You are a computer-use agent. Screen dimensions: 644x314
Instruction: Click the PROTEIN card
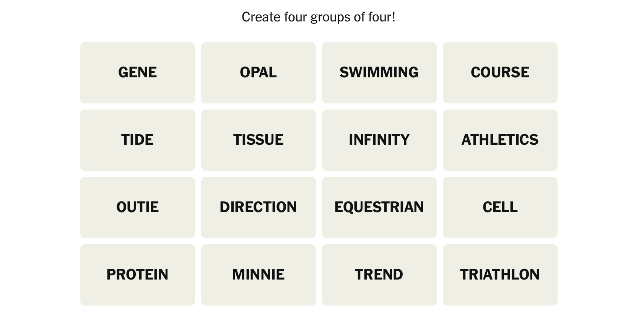(x=137, y=275)
